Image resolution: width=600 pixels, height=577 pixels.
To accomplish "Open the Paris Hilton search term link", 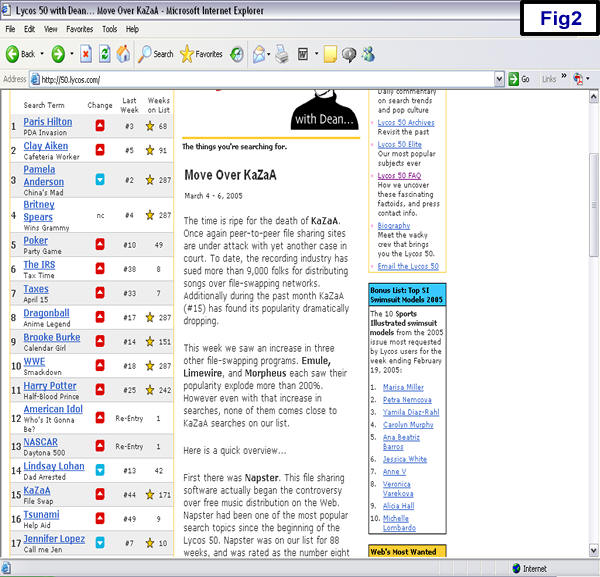I will (48, 122).
